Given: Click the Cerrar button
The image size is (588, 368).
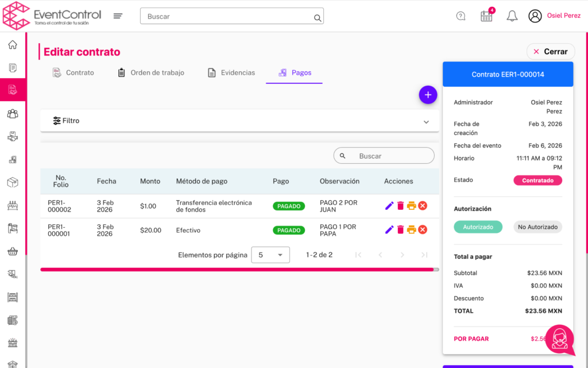Looking at the screenshot, I should coord(550,52).
